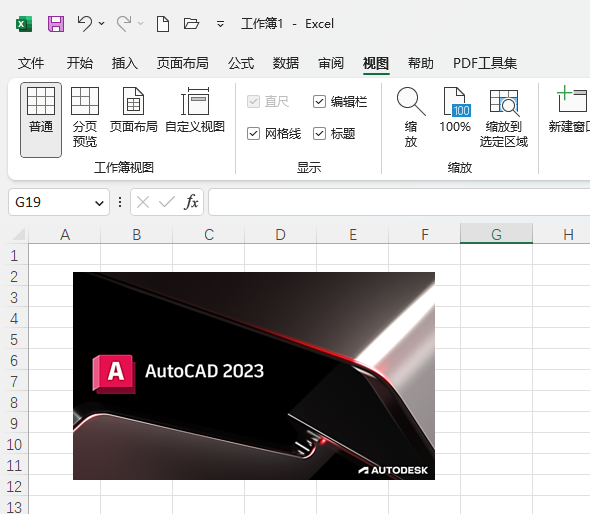
Task: Select column E header
Action: pos(353,234)
